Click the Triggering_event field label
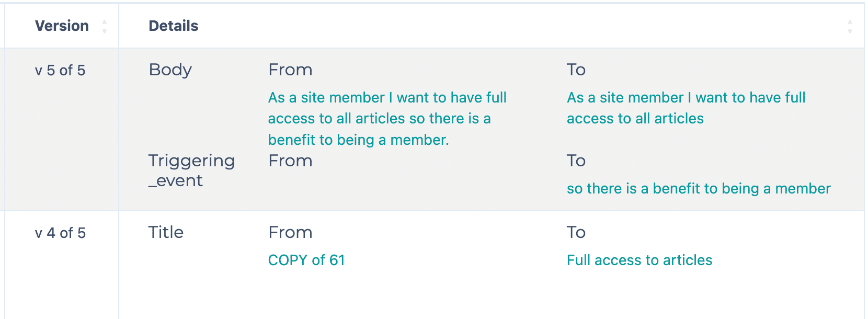This screenshot has height=319, width=868. (191, 170)
